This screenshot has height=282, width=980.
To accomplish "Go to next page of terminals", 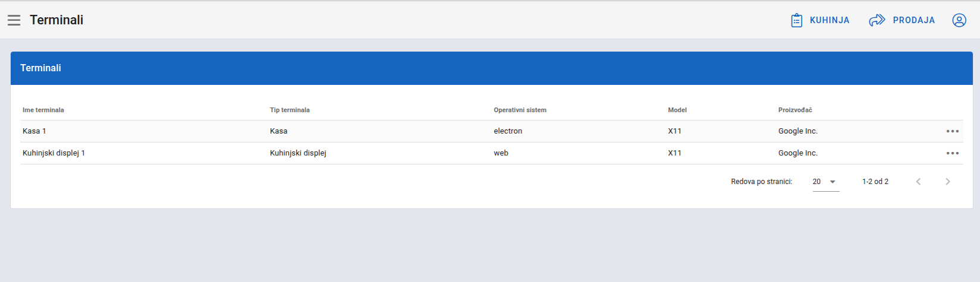I will coord(947,182).
